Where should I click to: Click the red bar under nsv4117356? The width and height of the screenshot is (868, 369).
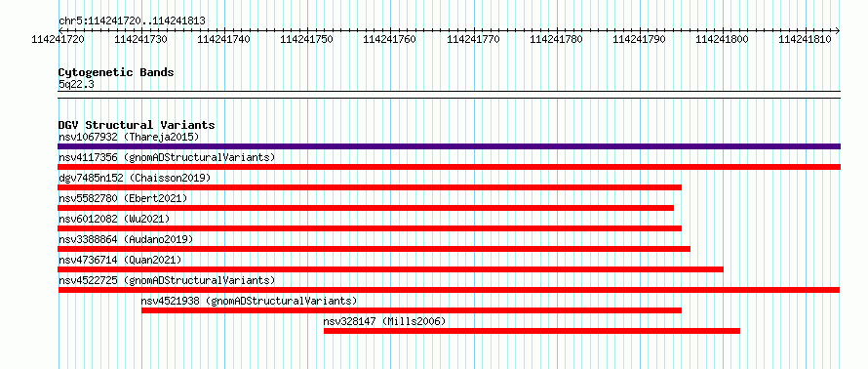tap(449, 167)
